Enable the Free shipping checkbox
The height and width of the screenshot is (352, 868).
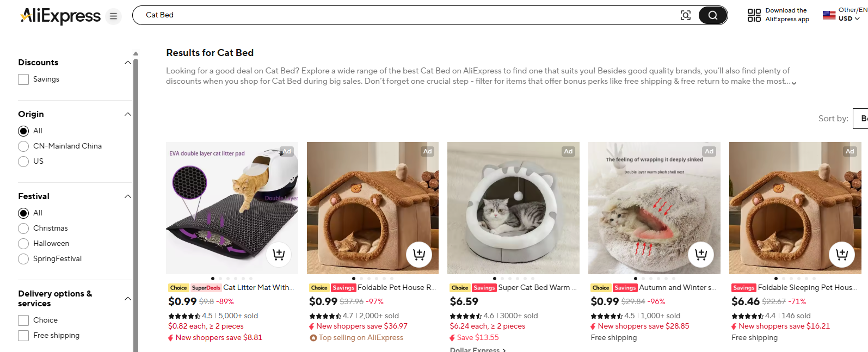[23, 335]
